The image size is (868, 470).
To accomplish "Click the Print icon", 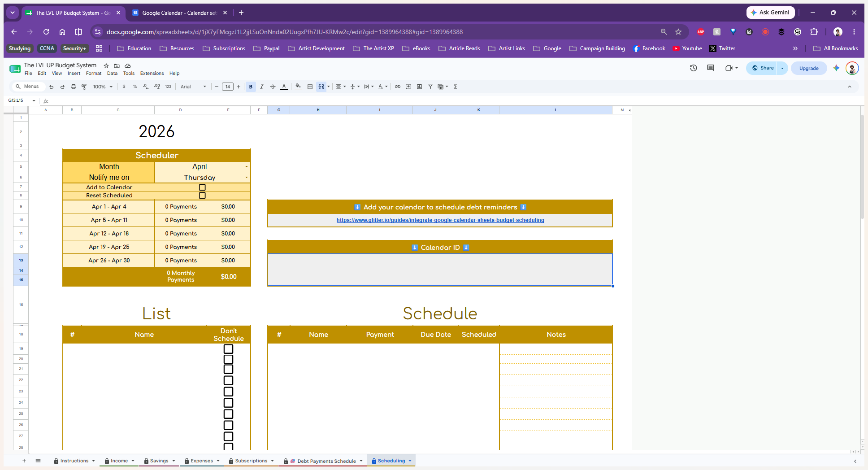I will pyautogui.click(x=74, y=87).
